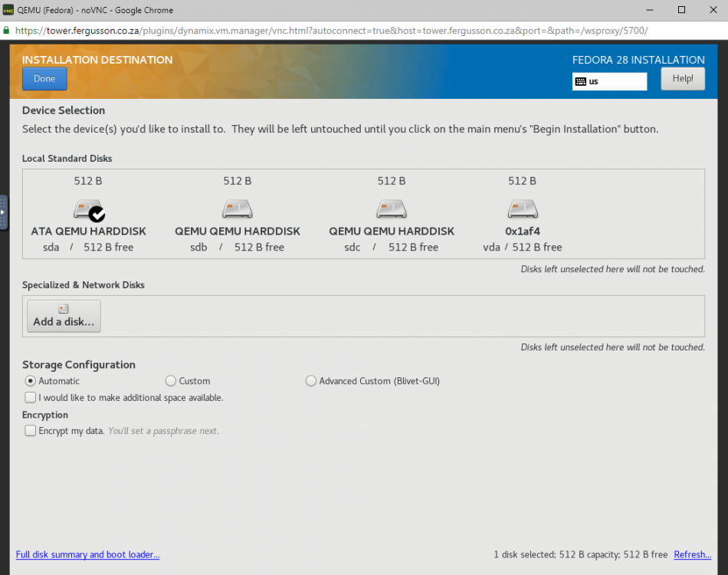
Task: Click the Local Standard Disks heading
Action: pyautogui.click(x=67, y=159)
